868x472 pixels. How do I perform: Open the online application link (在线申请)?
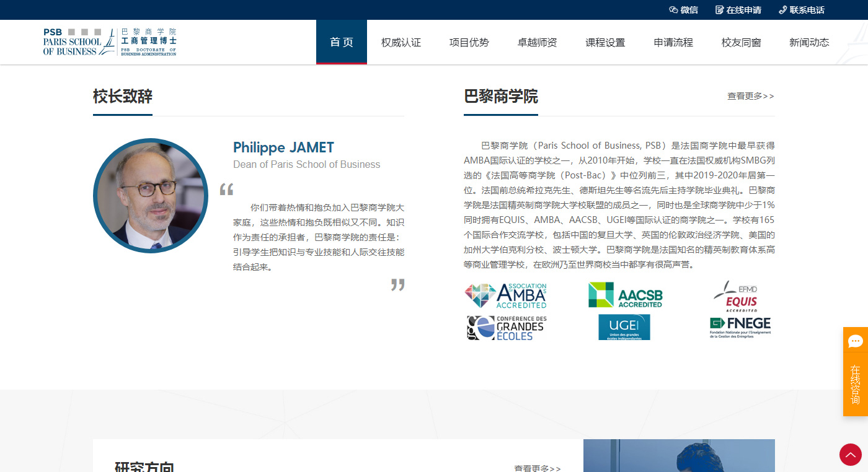pyautogui.click(x=738, y=10)
